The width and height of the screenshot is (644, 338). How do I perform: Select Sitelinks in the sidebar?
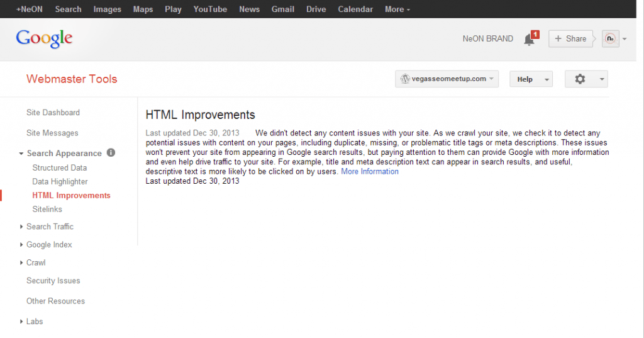point(47,210)
